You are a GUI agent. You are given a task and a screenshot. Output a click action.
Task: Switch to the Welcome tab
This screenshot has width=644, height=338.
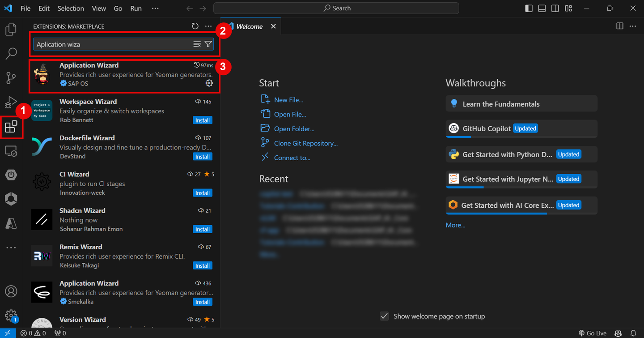[250, 26]
